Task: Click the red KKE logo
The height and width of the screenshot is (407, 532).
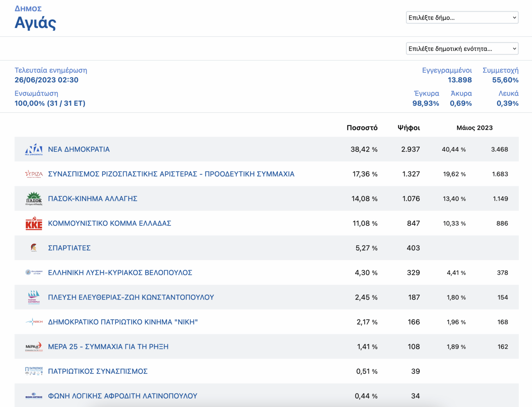Action: pyautogui.click(x=34, y=223)
